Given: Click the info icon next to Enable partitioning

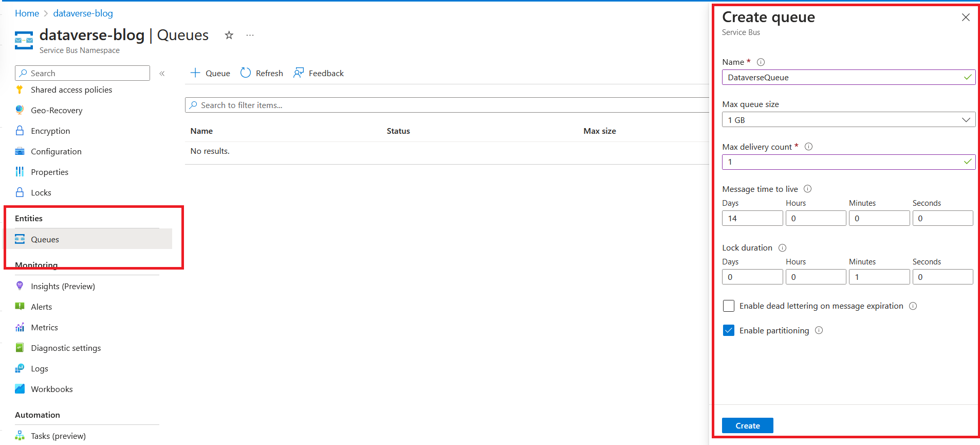Looking at the screenshot, I should pos(819,330).
